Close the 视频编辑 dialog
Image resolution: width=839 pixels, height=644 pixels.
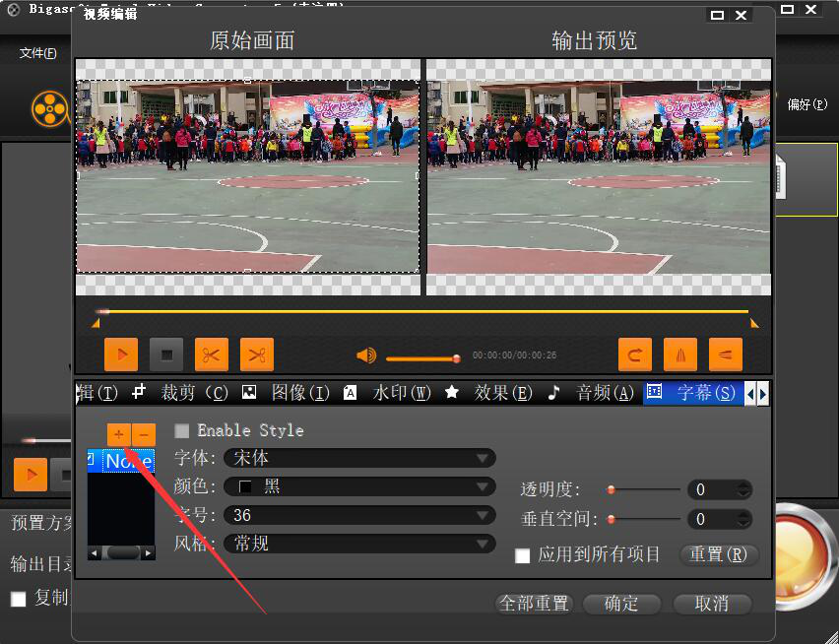[742, 15]
